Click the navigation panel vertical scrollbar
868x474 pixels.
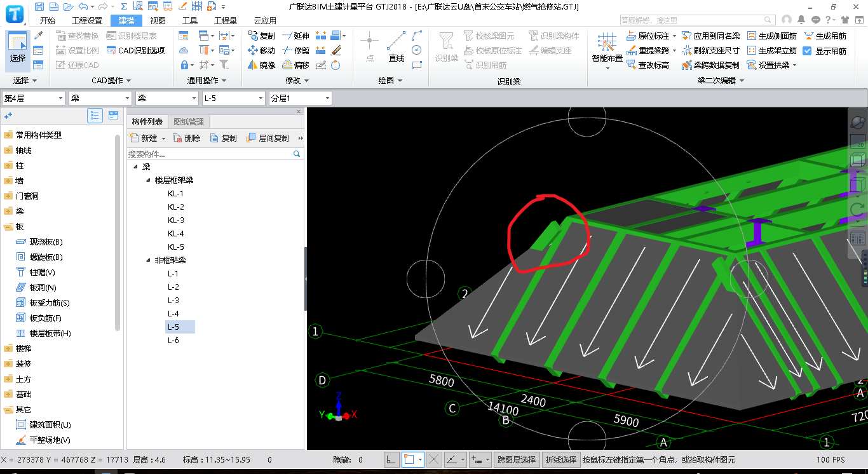tap(118, 232)
